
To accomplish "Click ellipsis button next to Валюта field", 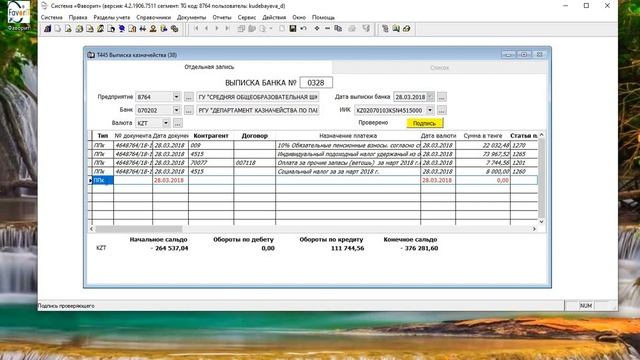I will click(x=178, y=123).
